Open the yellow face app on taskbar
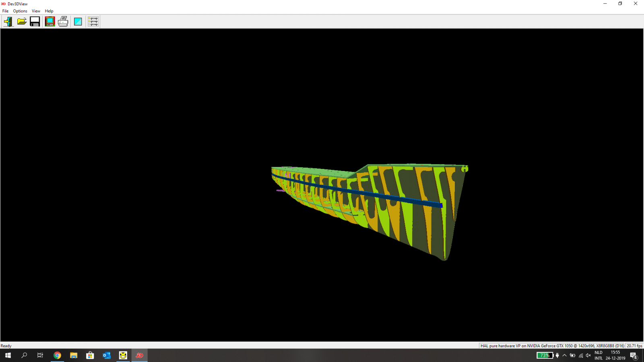 click(123, 355)
